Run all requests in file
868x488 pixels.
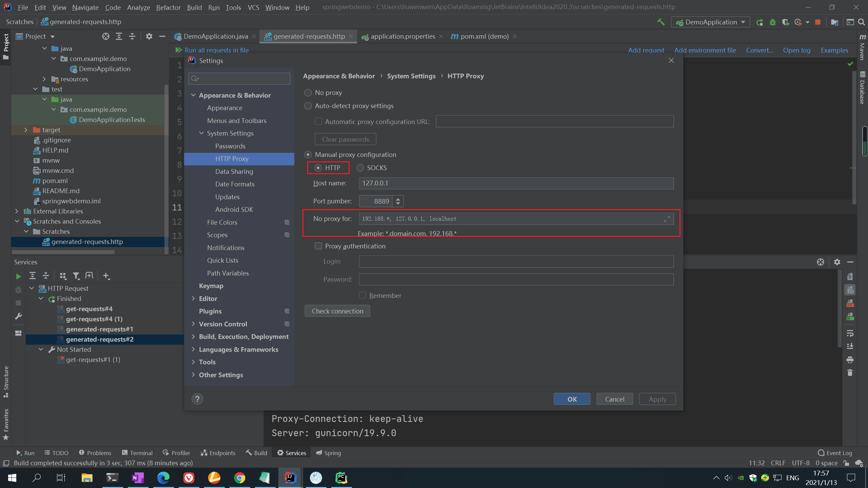coord(217,50)
